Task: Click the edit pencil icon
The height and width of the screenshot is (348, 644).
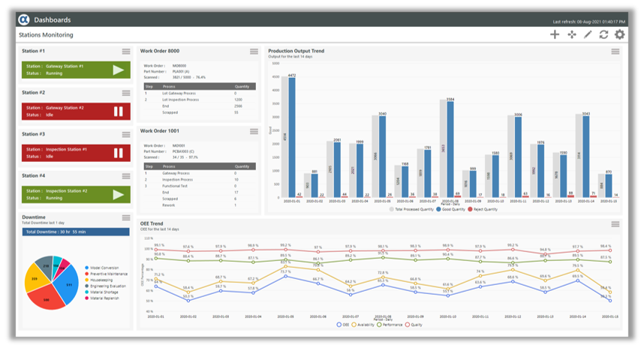Action: [x=588, y=34]
